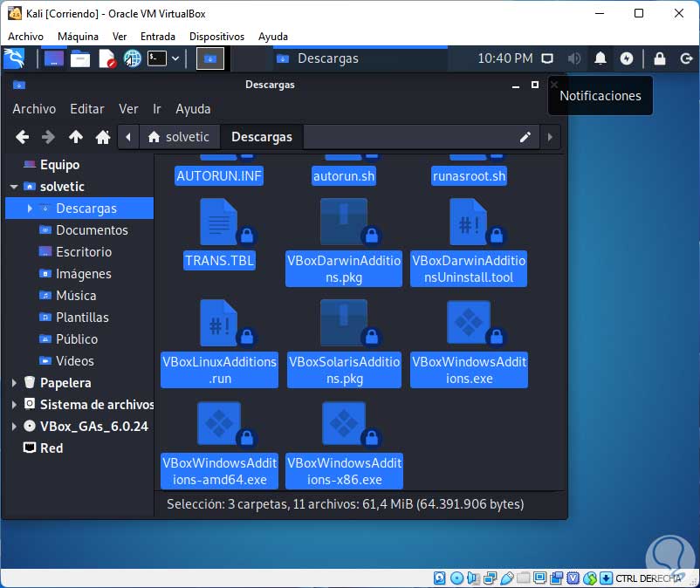The height and width of the screenshot is (588, 700).
Task: Click the volume speaker icon
Action: pyautogui.click(x=573, y=58)
